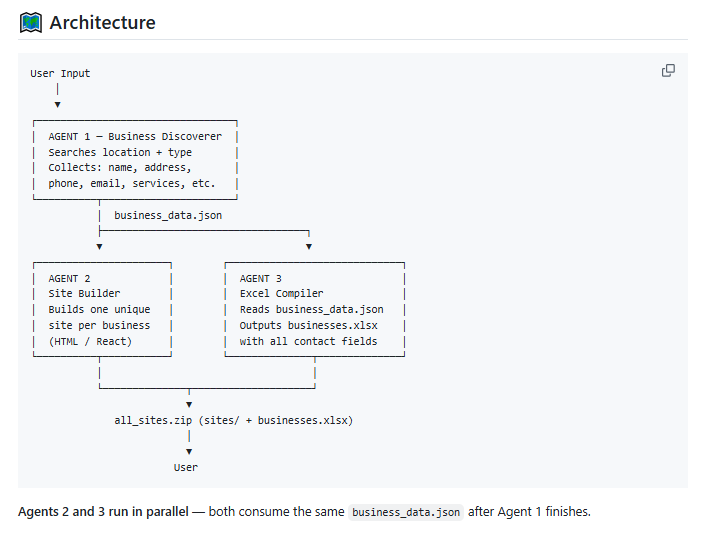Viewport: 701px width, 536px height.
Task: Copy the architecture code block contents
Action: [668, 71]
